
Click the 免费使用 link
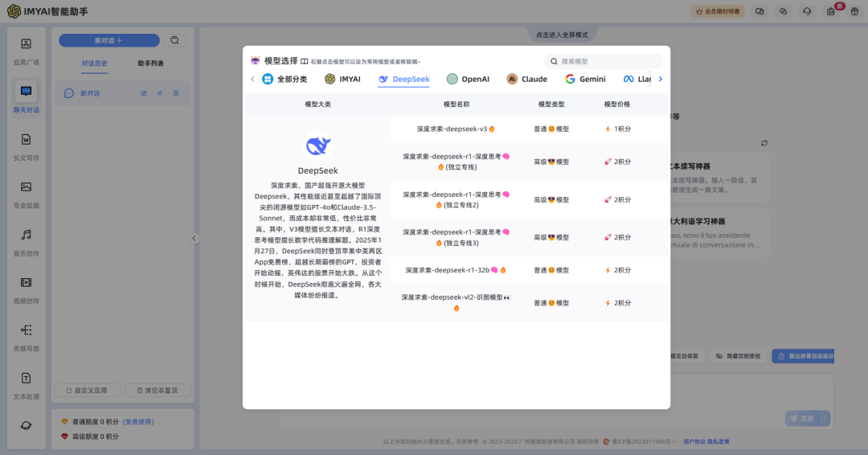pos(138,422)
